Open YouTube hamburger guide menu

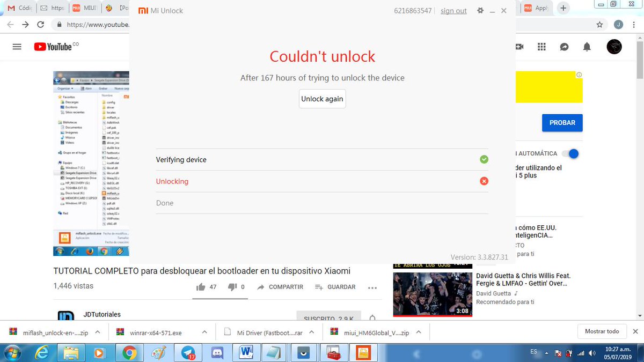(x=17, y=47)
